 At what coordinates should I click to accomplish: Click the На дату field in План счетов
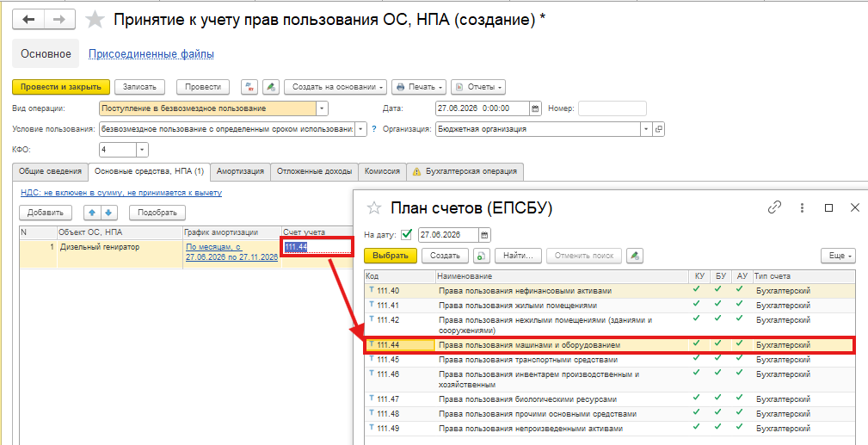tap(448, 234)
